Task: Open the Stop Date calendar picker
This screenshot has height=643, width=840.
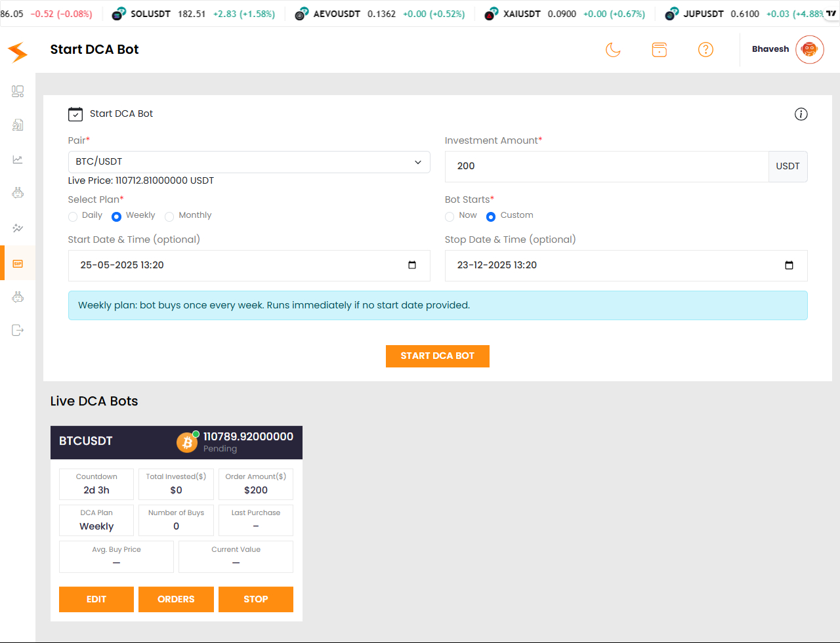Action: coord(789,265)
